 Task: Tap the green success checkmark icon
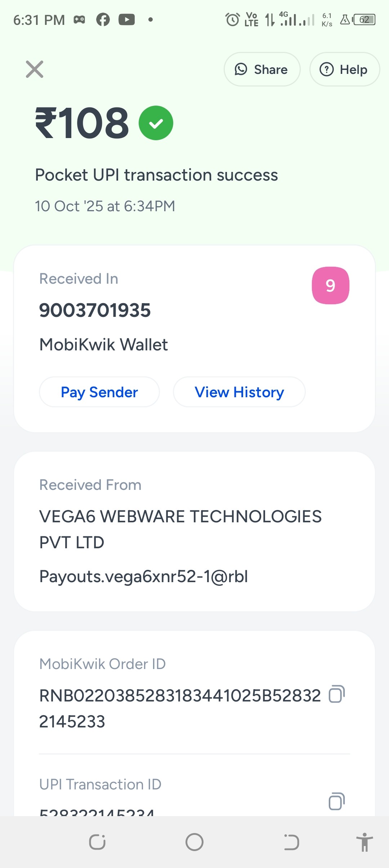coord(156,123)
